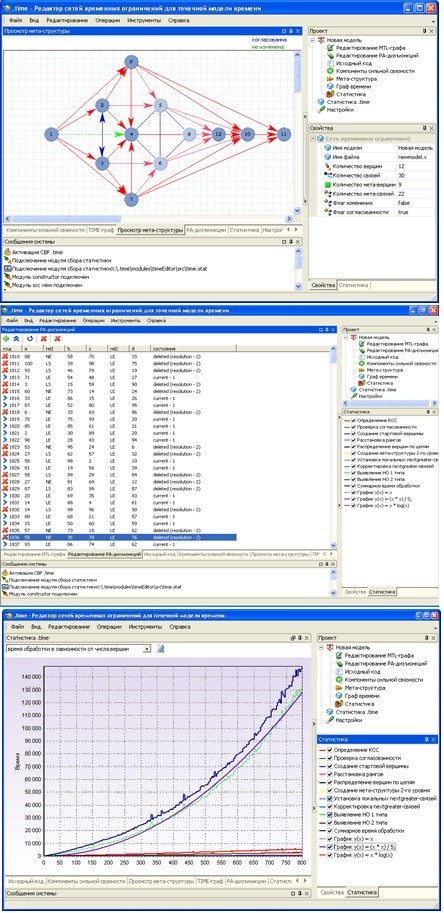Open Операции menu in meta-structure window

click(x=109, y=20)
